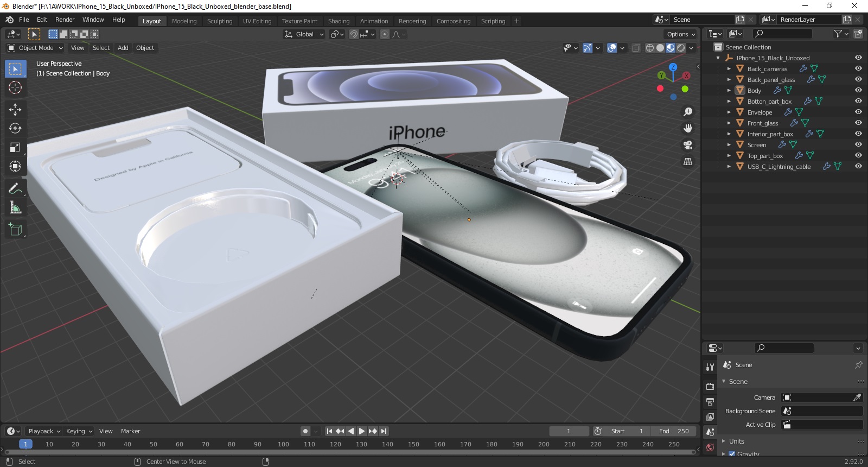Viewport: 868px width, 467px height.
Task: Add a new workspace tab
Action: [516, 21]
